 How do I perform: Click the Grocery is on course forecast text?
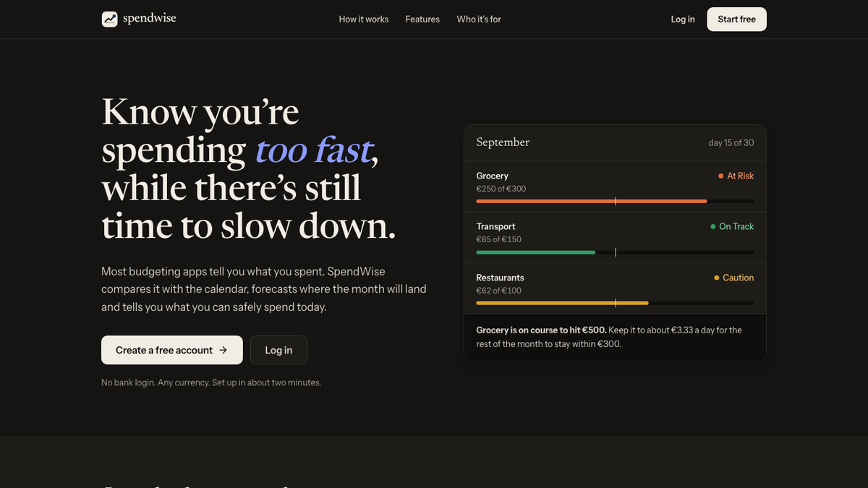click(609, 337)
